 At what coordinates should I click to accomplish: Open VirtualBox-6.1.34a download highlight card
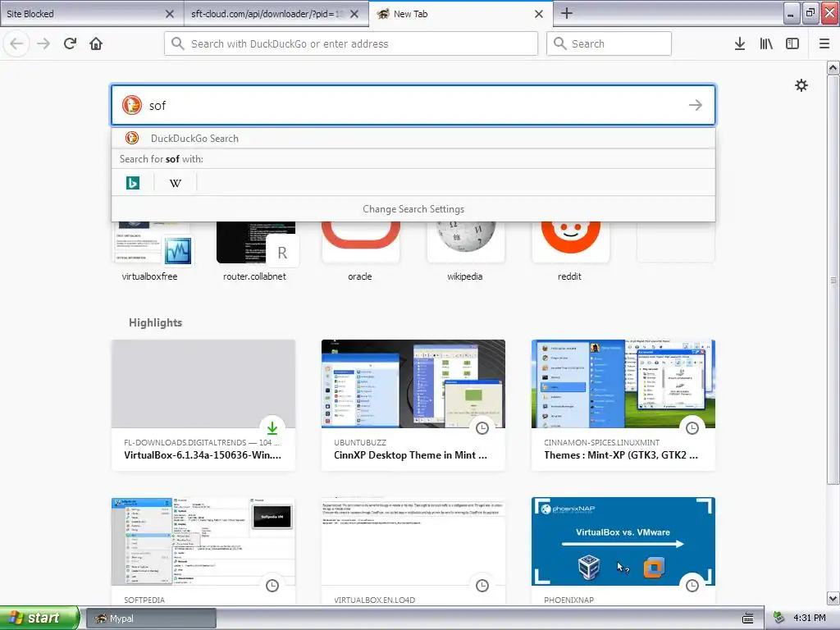pyautogui.click(x=203, y=405)
